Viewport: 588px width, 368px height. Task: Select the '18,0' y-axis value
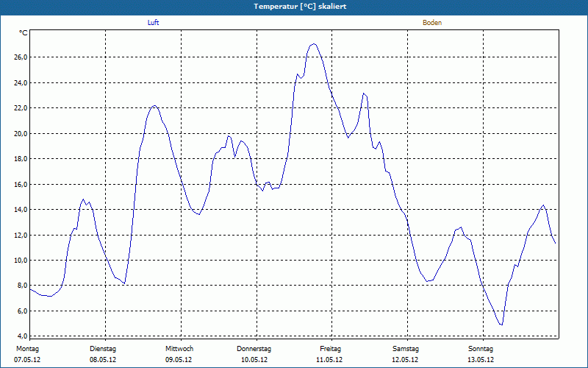tap(21, 159)
